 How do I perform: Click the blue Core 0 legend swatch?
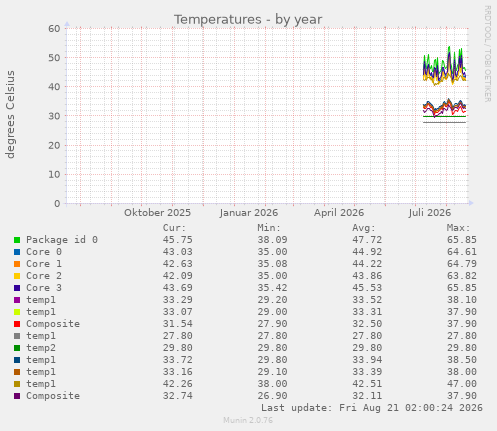17,252
